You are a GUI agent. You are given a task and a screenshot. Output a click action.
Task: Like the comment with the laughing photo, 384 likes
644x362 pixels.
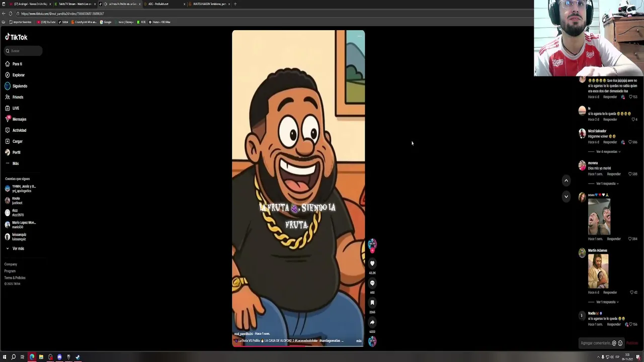630,239
